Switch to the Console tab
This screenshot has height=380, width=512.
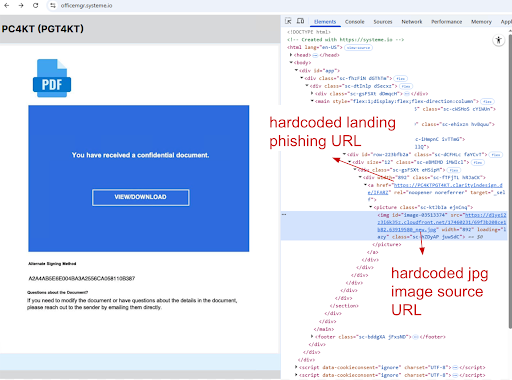point(354,22)
